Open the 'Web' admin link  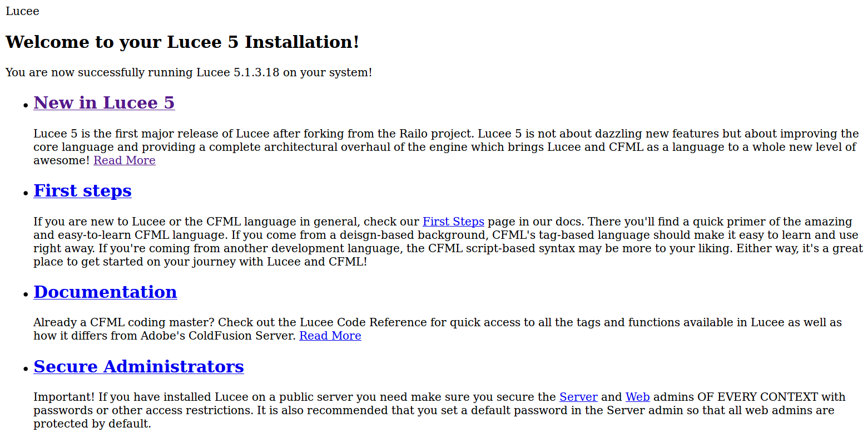click(637, 397)
